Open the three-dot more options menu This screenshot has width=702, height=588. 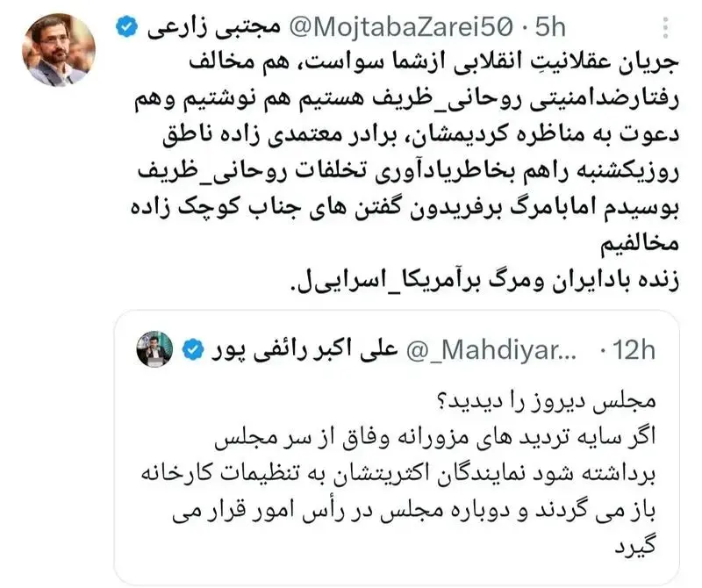point(666,28)
